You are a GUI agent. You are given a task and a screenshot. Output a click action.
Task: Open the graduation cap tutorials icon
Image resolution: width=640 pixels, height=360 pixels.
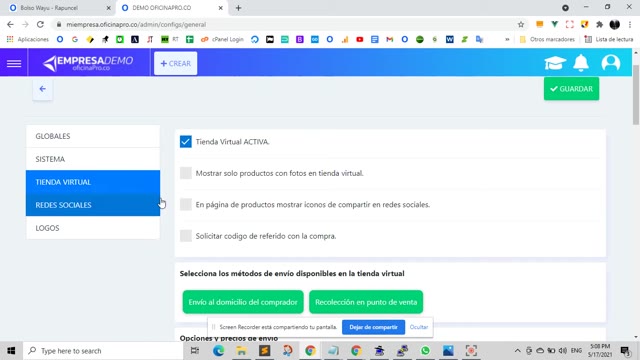click(x=555, y=63)
